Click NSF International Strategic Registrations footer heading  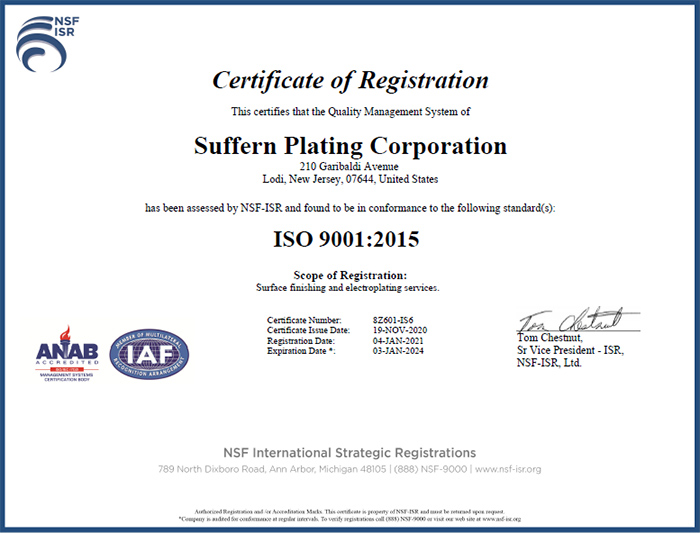coord(349,453)
